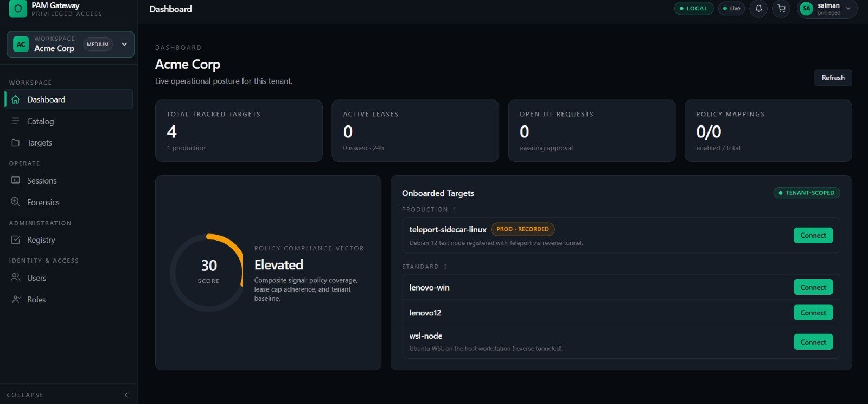The width and height of the screenshot is (868, 404).
Task: Click the Refresh button
Action: (833, 78)
